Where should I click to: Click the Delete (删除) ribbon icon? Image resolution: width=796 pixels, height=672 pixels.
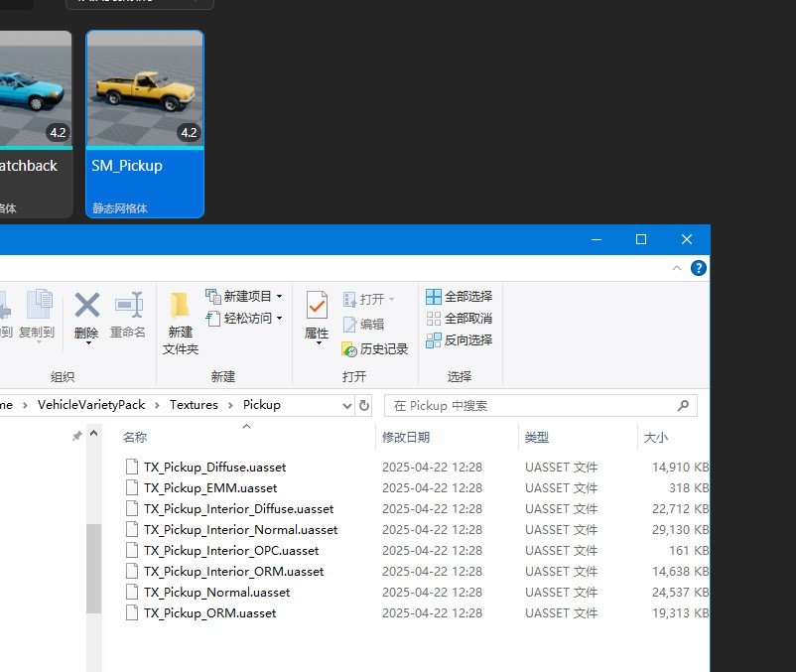point(86,315)
